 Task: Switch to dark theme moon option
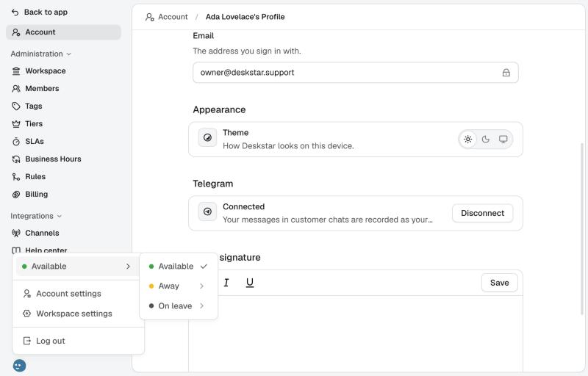click(486, 140)
